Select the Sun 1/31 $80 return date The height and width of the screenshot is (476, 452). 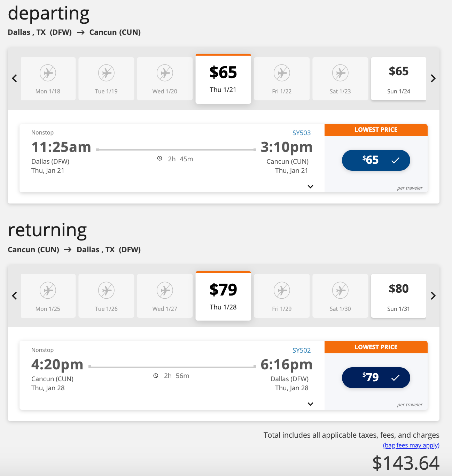tap(398, 296)
